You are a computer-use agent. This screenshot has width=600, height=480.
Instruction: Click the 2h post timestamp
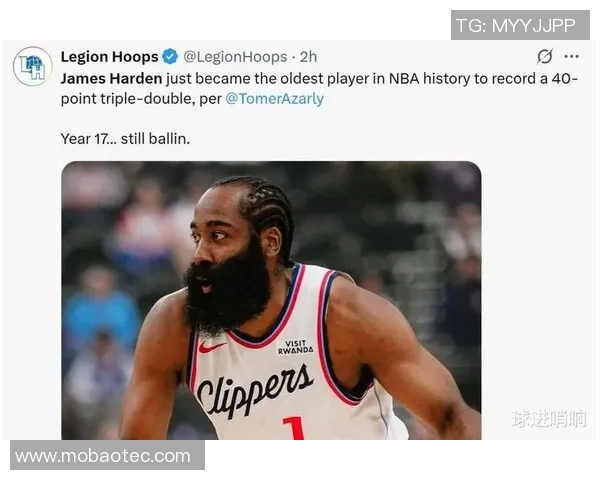click(x=308, y=57)
